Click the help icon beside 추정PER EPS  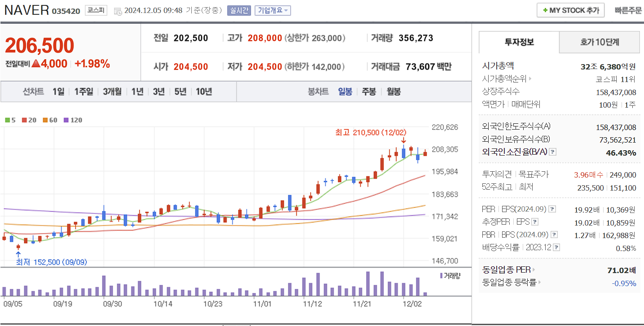(x=534, y=222)
